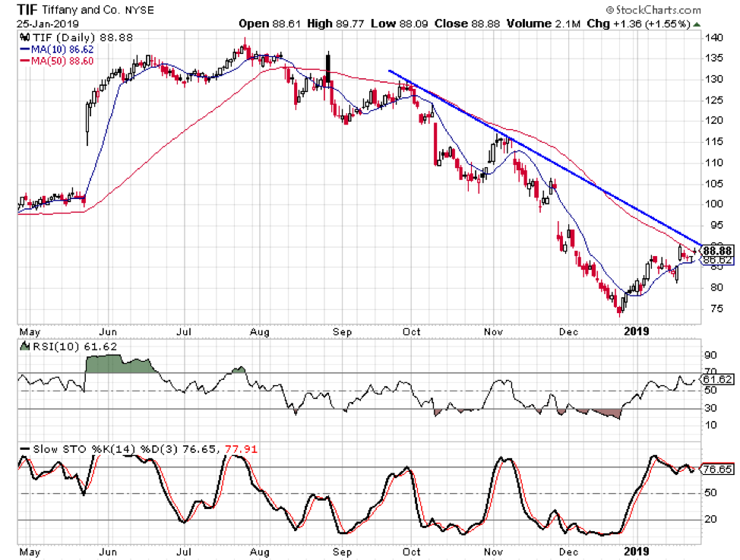The height and width of the screenshot is (560, 740).
Task: Click the Chg +1.36 (+1.55%) value
Action: click(639, 24)
